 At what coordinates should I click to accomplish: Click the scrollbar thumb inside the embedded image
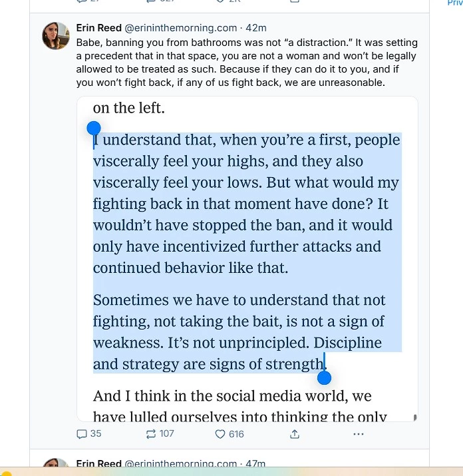(x=415, y=418)
